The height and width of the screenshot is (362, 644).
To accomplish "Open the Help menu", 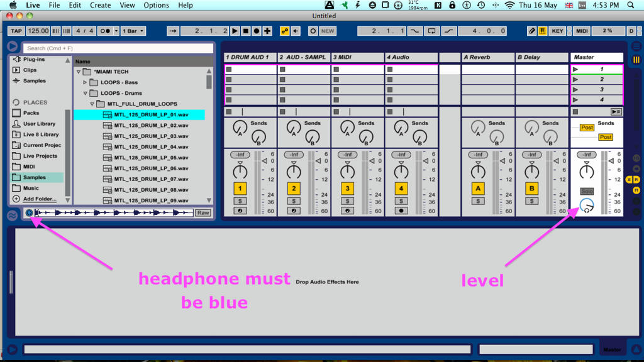I will pyautogui.click(x=186, y=5).
